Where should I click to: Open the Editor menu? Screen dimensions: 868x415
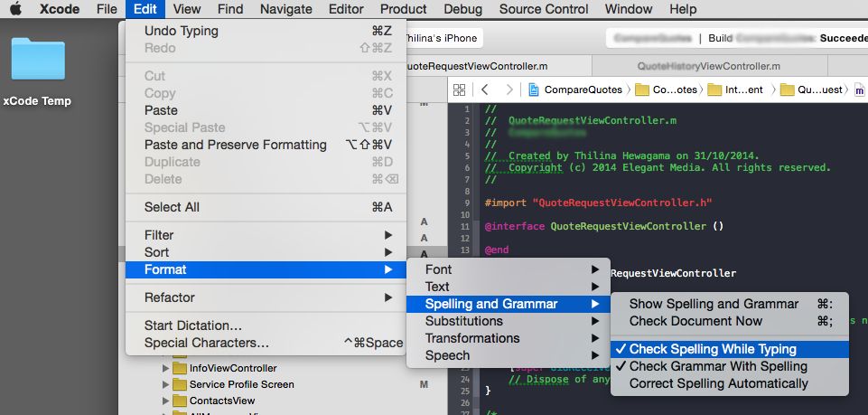point(346,9)
